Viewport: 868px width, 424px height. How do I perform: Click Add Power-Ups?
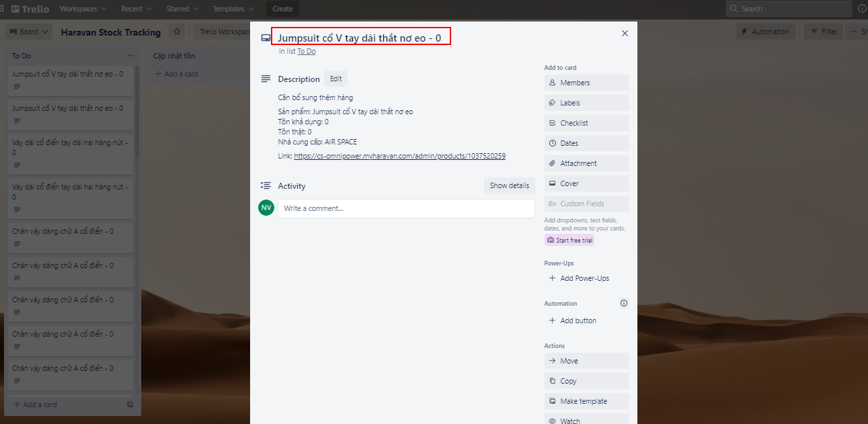click(x=586, y=278)
